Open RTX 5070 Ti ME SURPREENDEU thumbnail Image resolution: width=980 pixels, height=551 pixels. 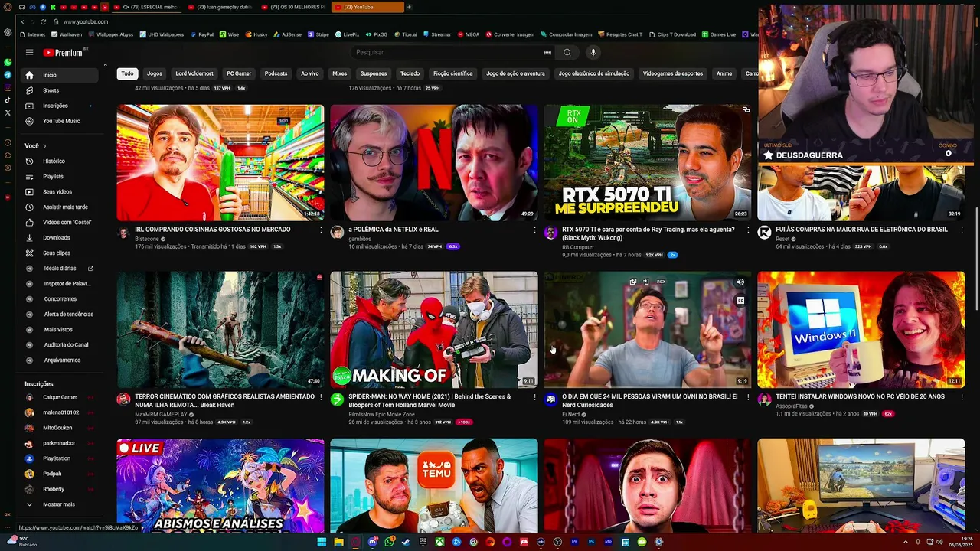point(648,163)
